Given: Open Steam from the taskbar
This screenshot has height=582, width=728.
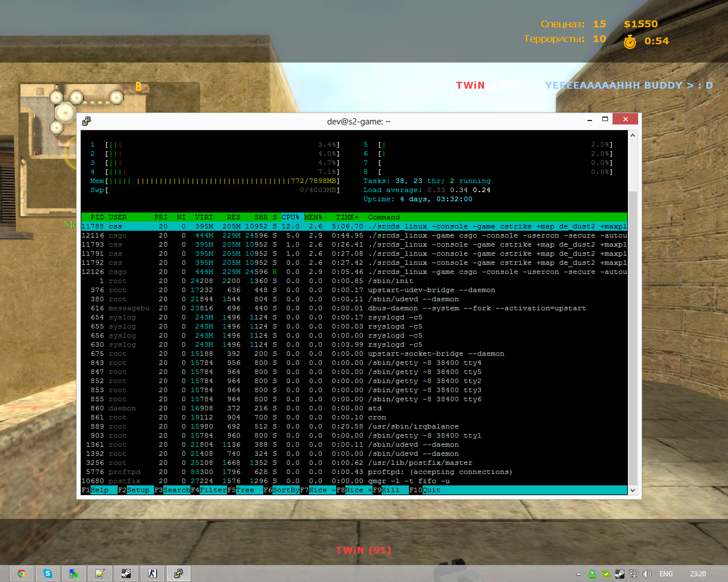Looking at the screenshot, I should 126,573.
